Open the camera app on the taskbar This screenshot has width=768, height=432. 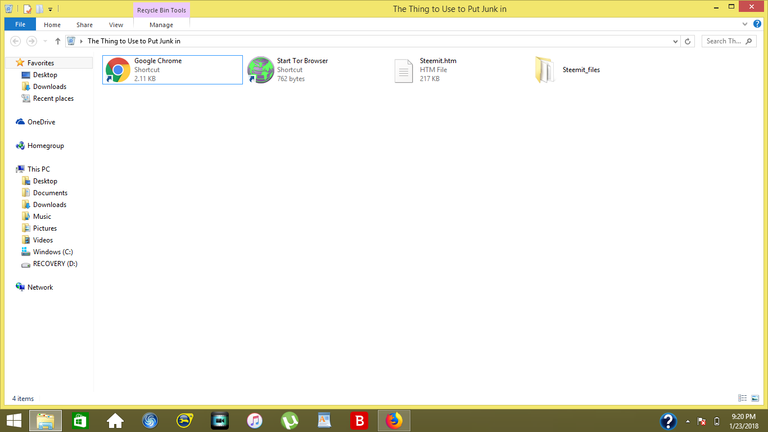click(x=219, y=421)
